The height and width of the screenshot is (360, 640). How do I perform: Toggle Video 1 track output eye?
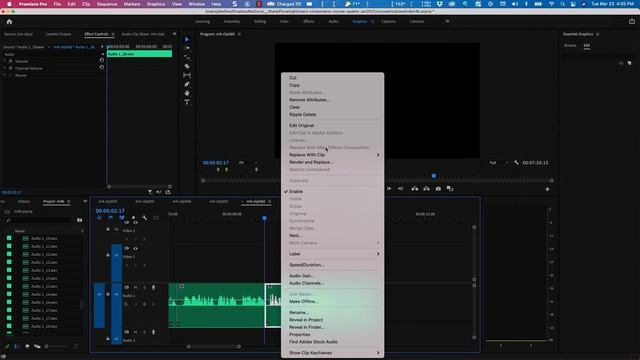click(136, 248)
